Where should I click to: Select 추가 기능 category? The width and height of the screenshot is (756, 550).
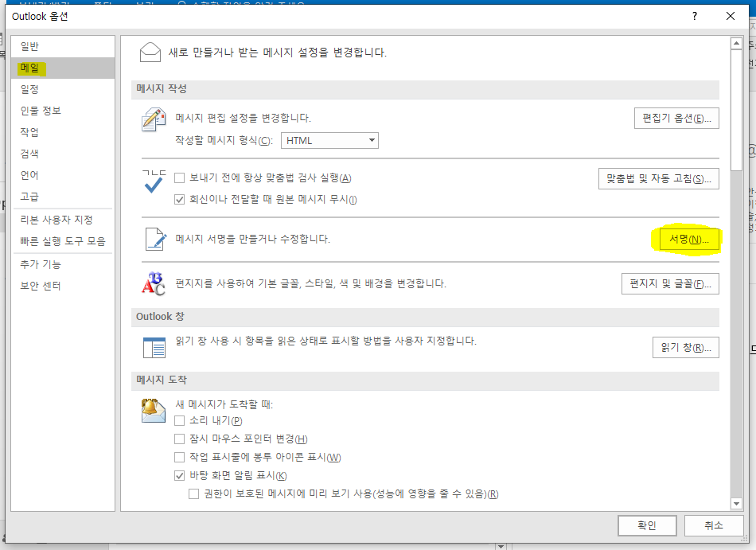coord(63,264)
